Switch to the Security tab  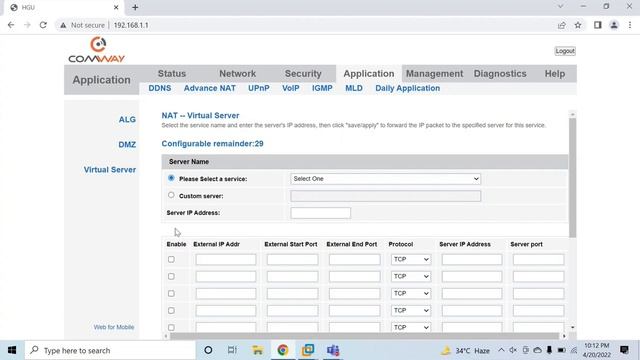(x=303, y=74)
